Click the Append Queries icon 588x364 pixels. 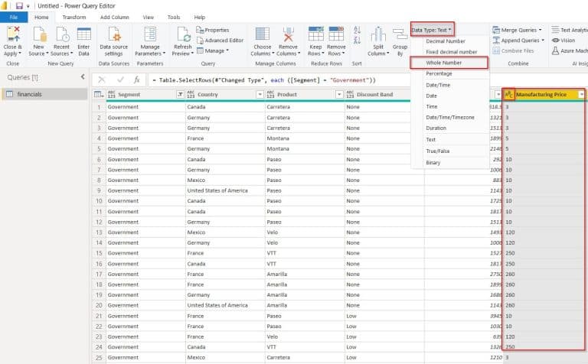click(x=496, y=40)
